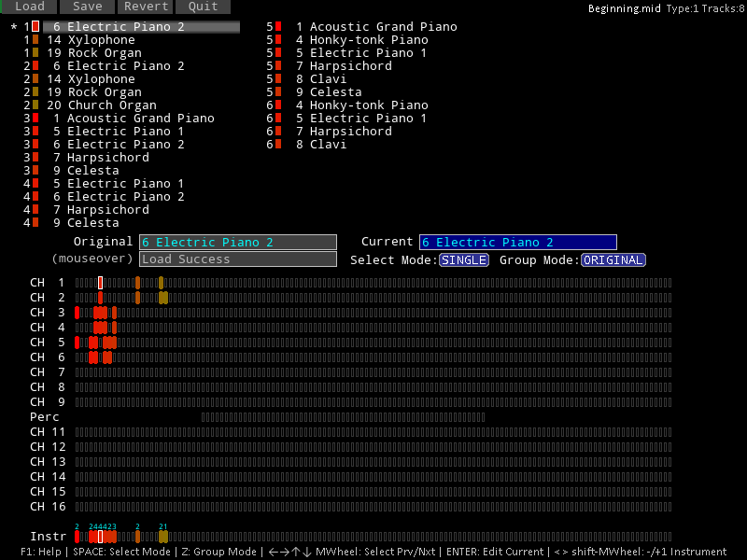Toggle Select Mode SINGLE button
This screenshot has width=747, height=560.
click(464, 260)
